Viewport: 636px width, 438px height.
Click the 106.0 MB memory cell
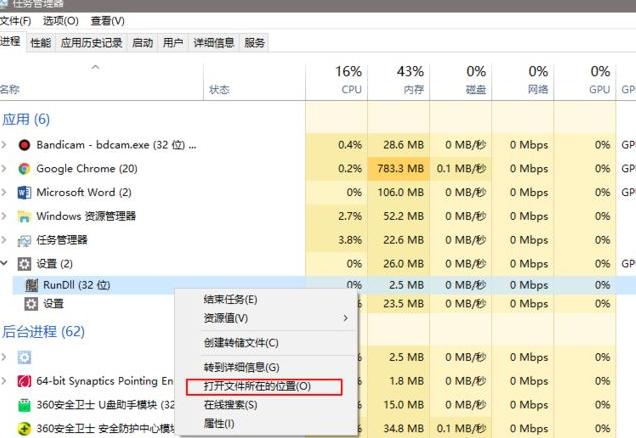pos(400,192)
